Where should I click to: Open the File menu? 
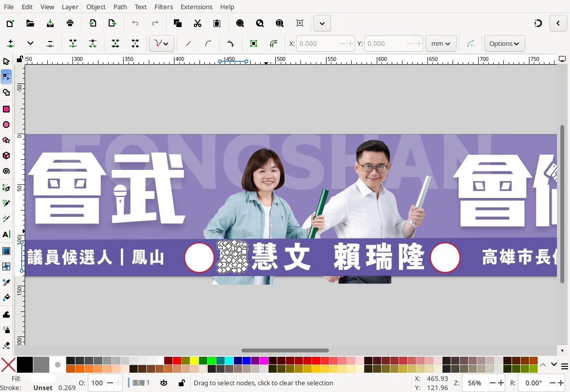[9, 7]
